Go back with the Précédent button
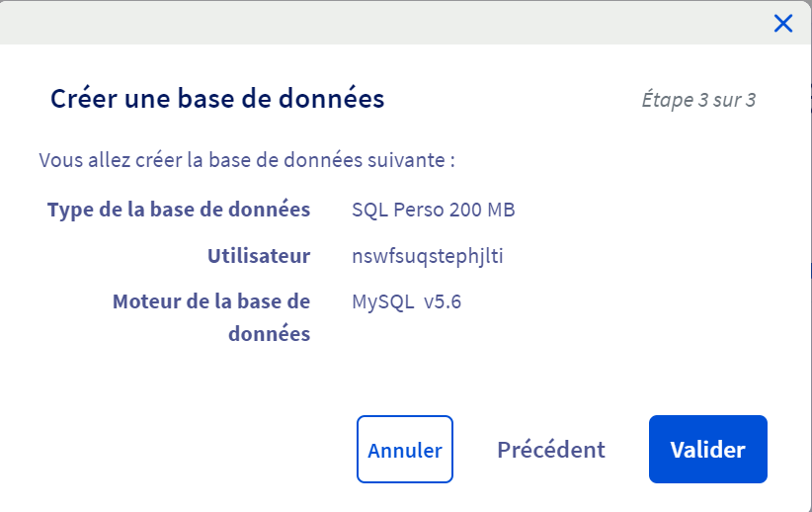 551,450
